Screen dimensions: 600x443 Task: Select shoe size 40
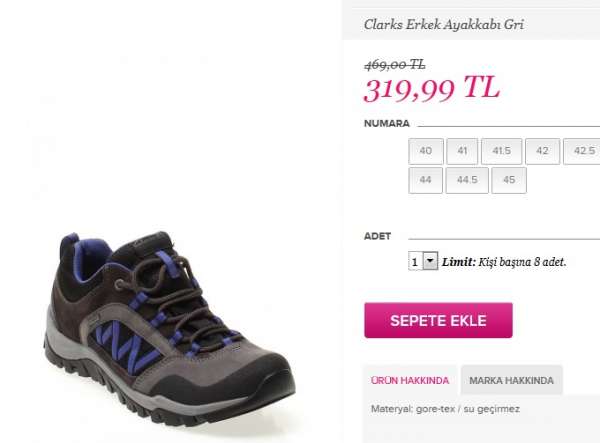pos(426,151)
